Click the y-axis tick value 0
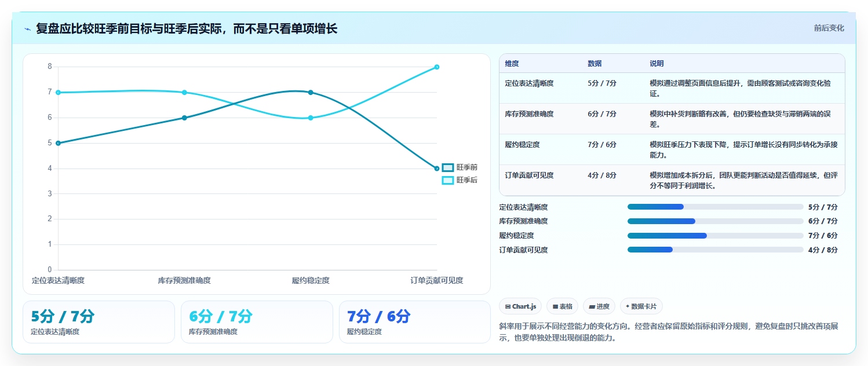This screenshot has height=366, width=868. tap(50, 270)
